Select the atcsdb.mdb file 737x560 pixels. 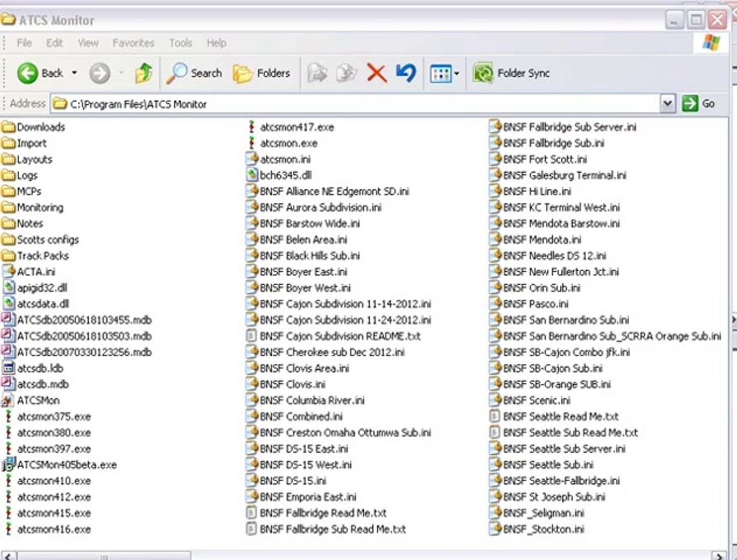coord(35,384)
